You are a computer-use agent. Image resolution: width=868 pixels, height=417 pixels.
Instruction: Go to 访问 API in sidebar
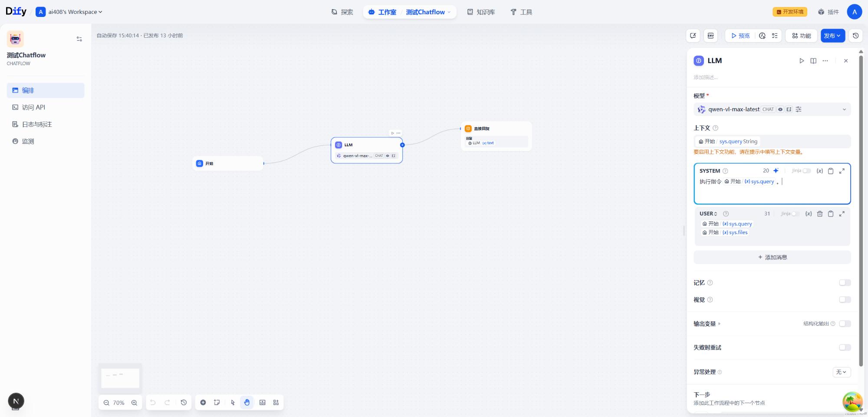[33, 107]
